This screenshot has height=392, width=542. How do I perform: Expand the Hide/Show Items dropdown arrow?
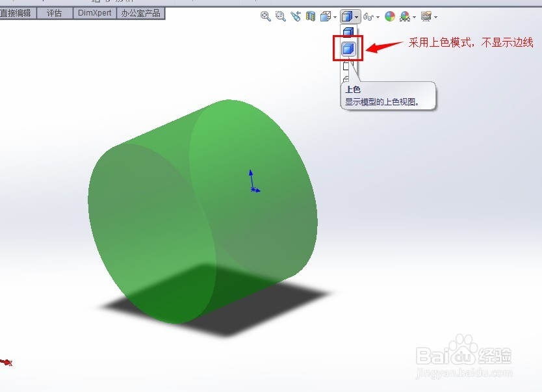point(378,17)
